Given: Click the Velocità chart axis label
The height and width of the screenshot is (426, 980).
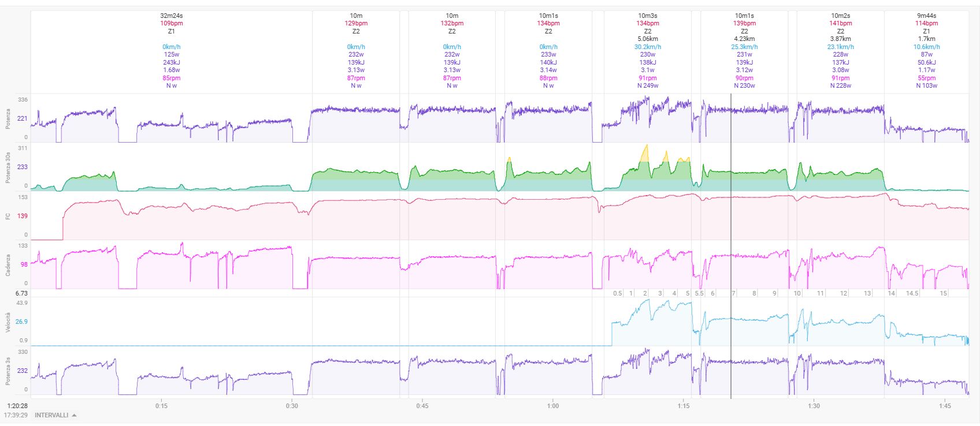Looking at the screenshot, I should 8,322.
